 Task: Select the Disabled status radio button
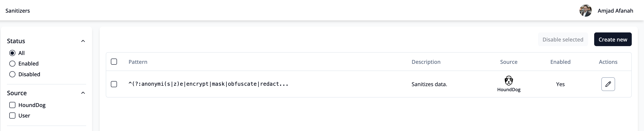tap(12, 74)
